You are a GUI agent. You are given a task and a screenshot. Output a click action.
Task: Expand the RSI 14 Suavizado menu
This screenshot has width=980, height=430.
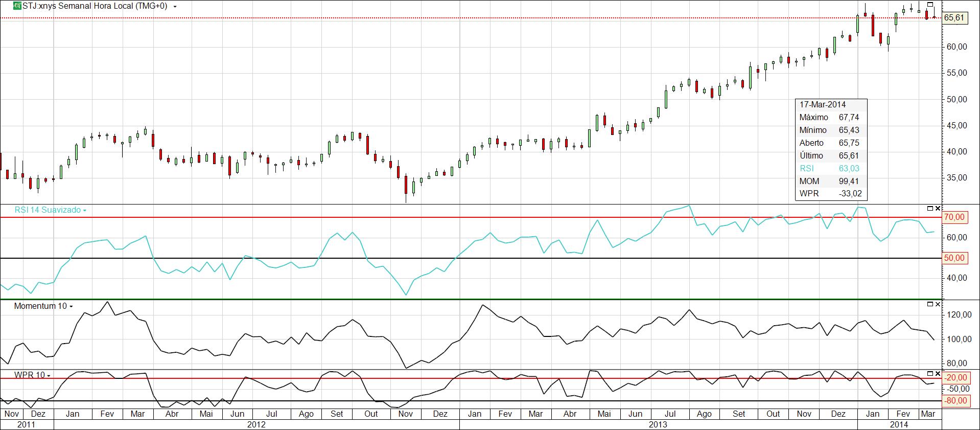pyautogui.click(x=85, y=210)
